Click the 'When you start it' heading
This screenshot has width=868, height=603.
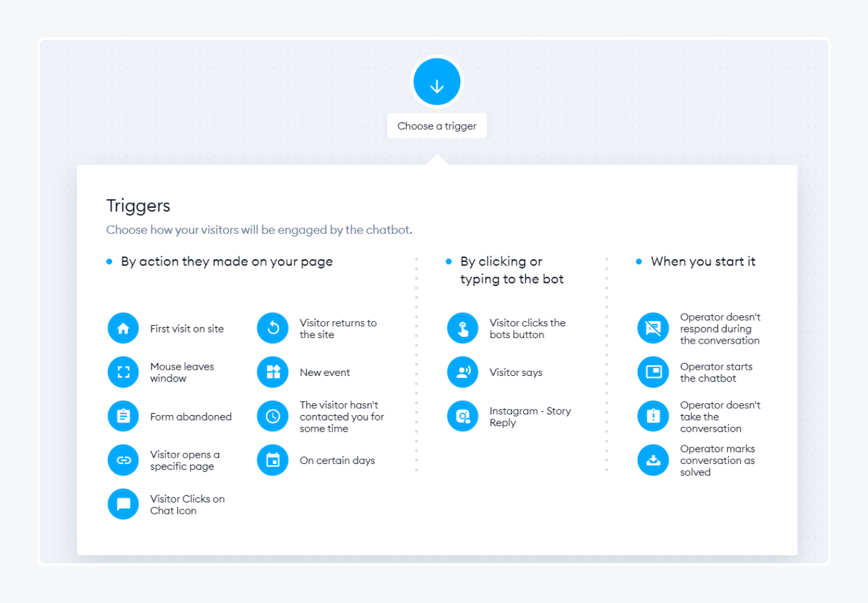[703, 262]
